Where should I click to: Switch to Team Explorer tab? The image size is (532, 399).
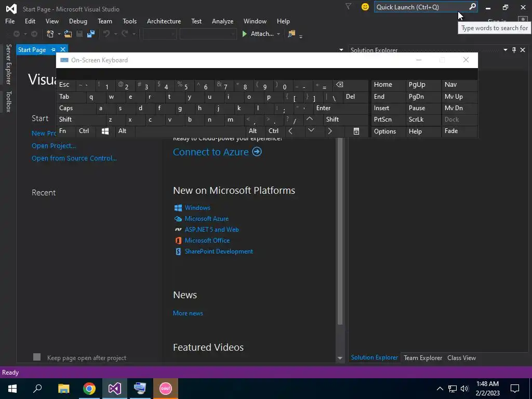[423, 357]
